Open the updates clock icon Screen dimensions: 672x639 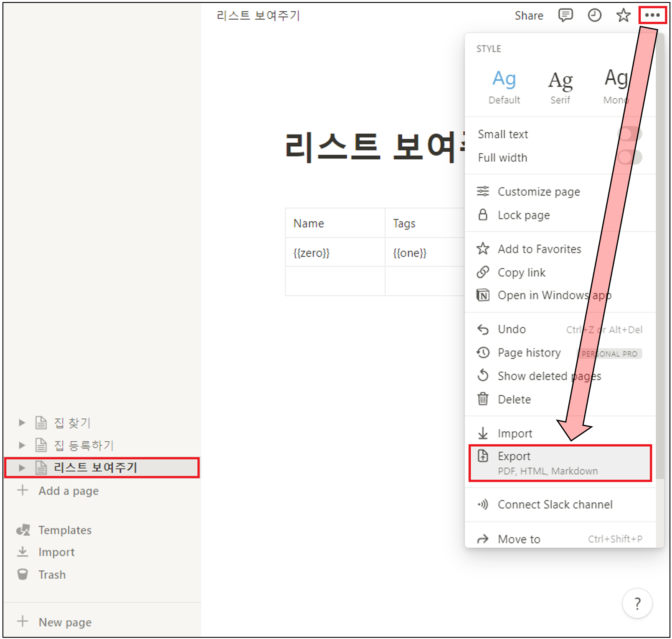pyautogui.click(x=594, y=15)
